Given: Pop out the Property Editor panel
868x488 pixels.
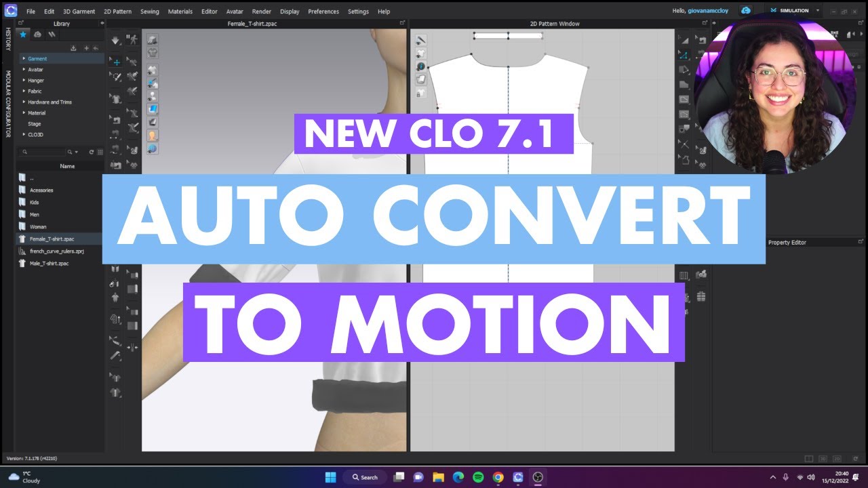Looking at the screenshot, I should (x=861, y=241).
